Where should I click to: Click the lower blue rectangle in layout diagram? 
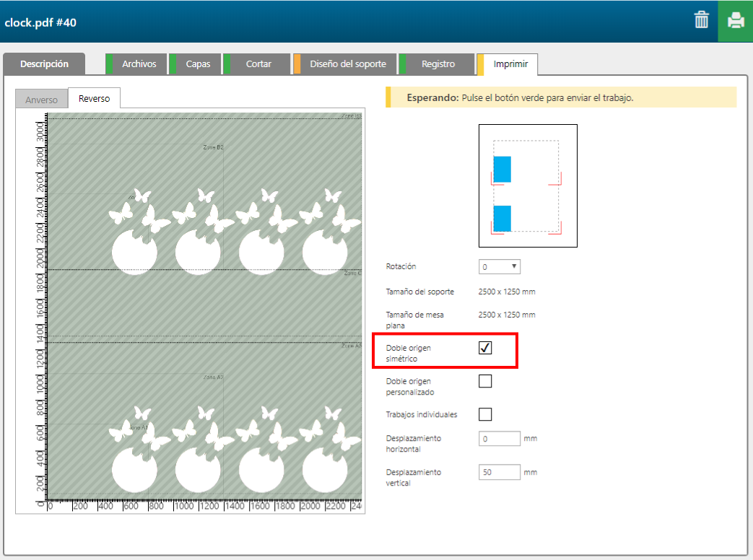click(502, 218)
